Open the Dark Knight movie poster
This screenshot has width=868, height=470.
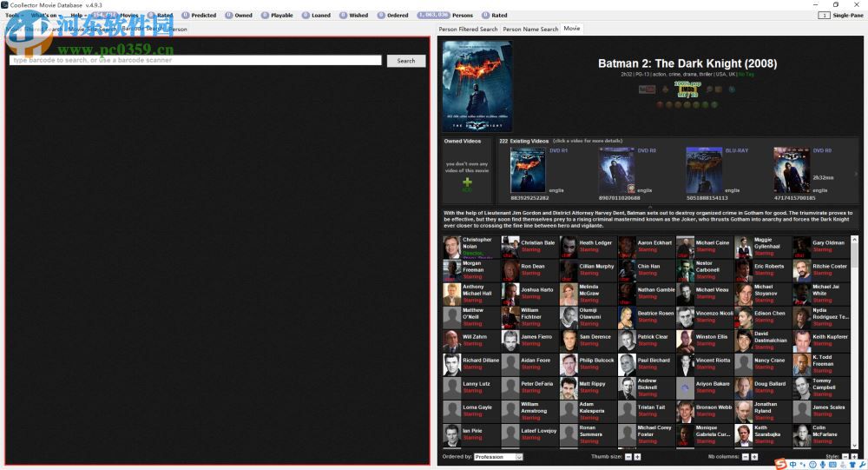[x=477, y=86]
